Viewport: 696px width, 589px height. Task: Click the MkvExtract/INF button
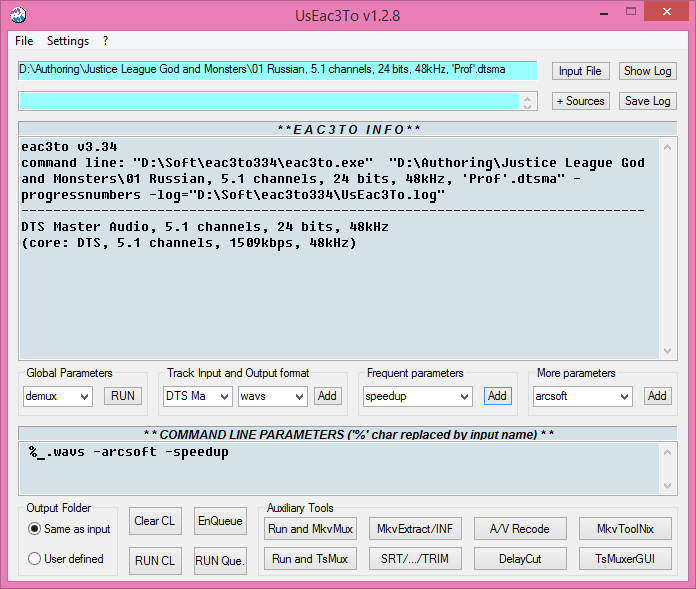(x=415, y=529)
